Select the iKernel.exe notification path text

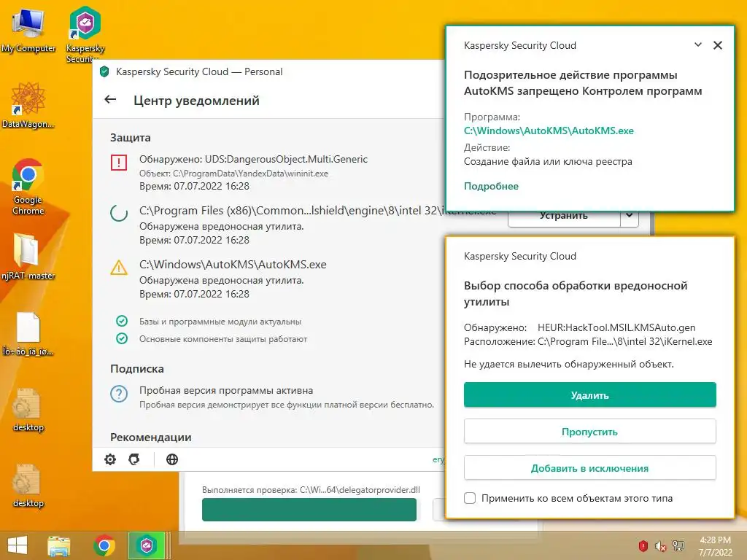tap(291, 211)
